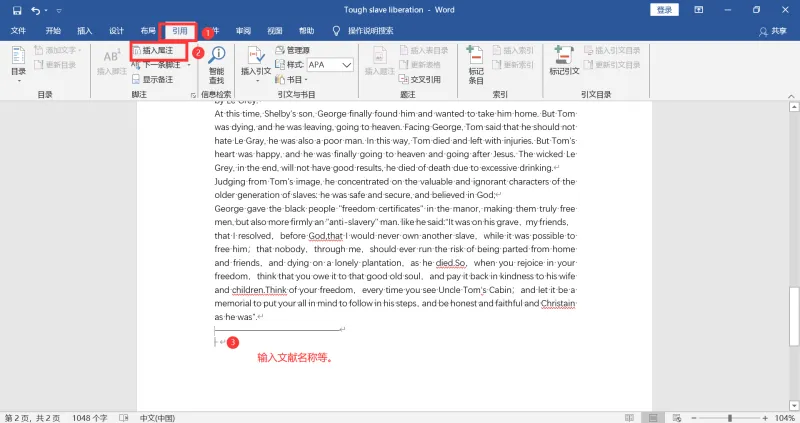This screenshot has width=800, height=423.
Task: Open the APA style dropdown
Action: [330, 65]
